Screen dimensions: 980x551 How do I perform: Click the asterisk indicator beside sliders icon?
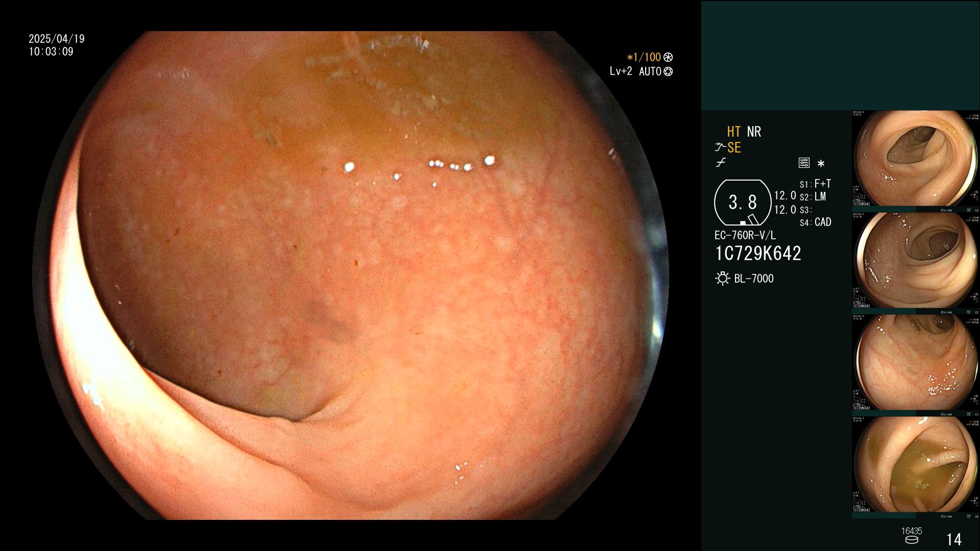[821, 164]
